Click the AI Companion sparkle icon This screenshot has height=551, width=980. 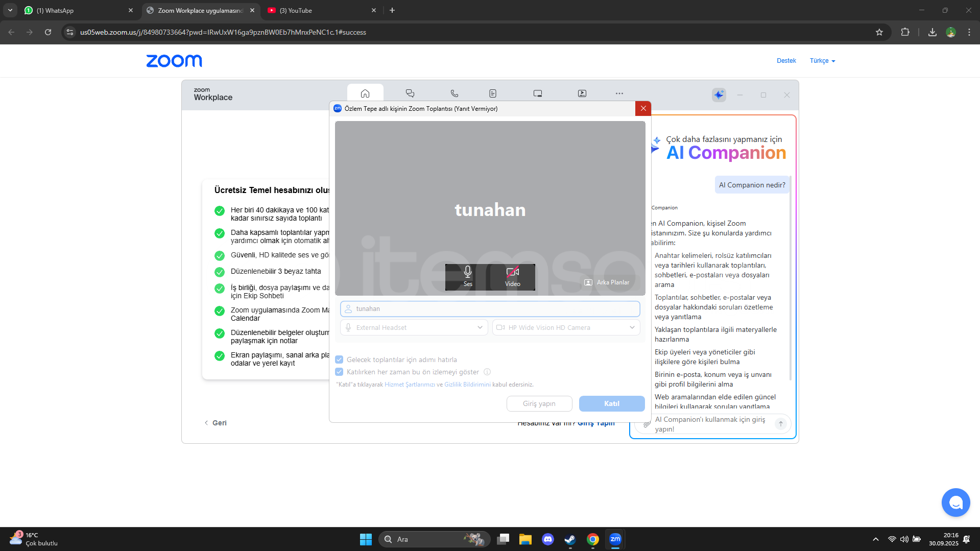[719, 95]
